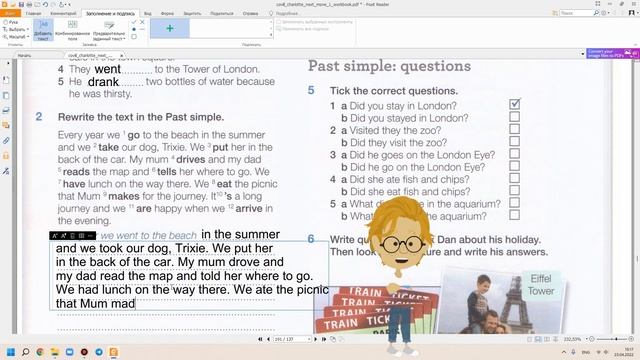The width and height of the screenshot is (640, 360).
Task: Click the green plus to add signature
Action: click(170, 29)
